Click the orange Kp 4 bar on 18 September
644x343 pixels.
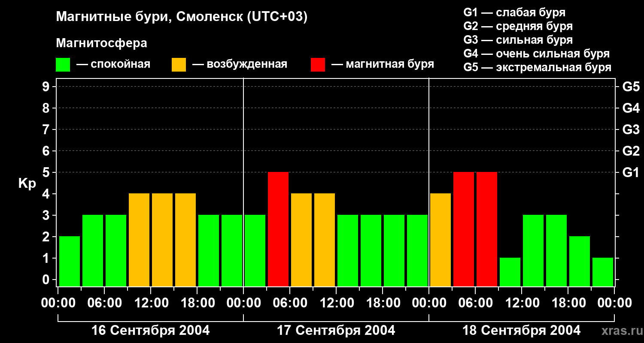coord(440,240)
